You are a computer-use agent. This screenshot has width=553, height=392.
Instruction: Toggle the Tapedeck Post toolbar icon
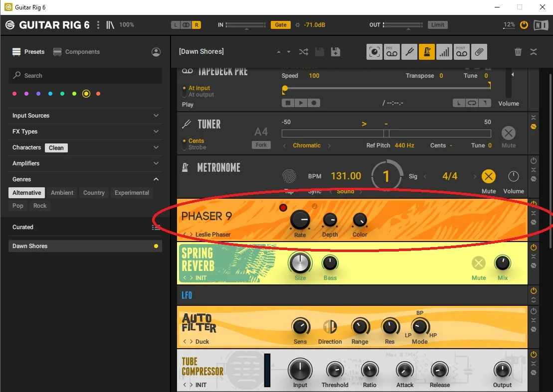tap(462, 52)
